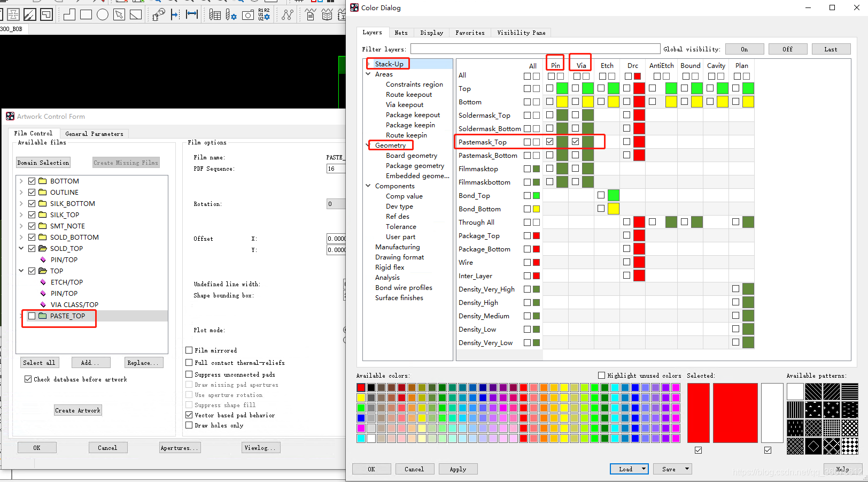Viewport: 868px width, 482px height.
Task: Open the Apertures... button
Action: 180,448
